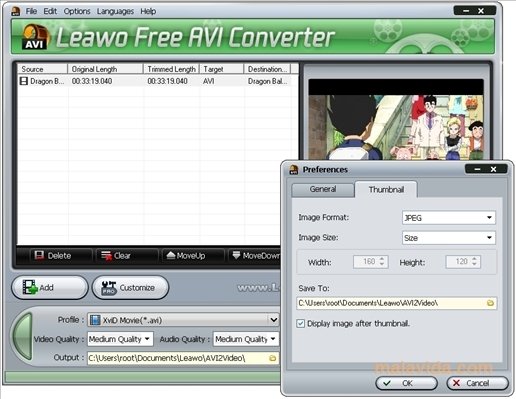Click the MoveDown arrow icon

tap(236, 255)
